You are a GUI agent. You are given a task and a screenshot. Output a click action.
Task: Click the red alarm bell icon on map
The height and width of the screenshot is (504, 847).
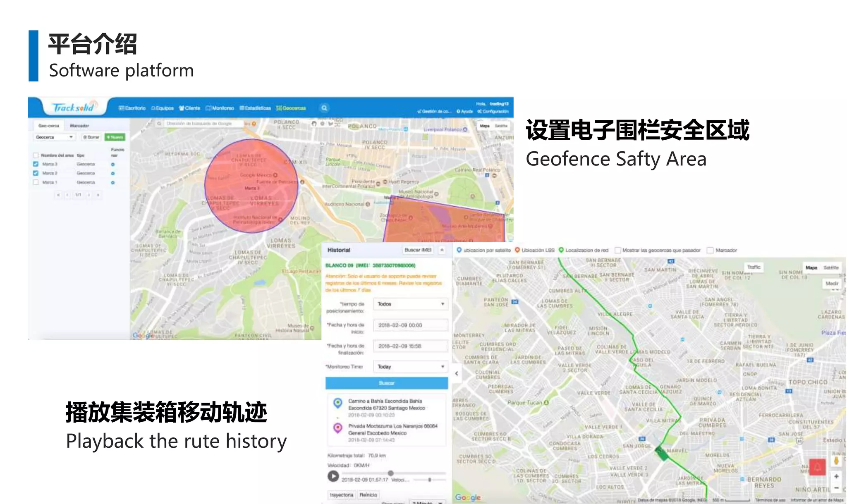[817, 467]
